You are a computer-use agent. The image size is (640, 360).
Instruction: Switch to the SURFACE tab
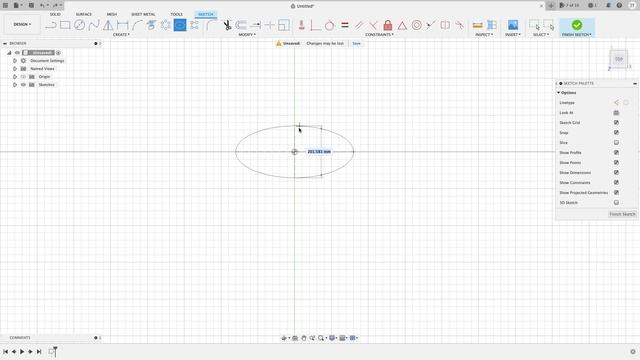pyautogui.click(x=84, y=14)
